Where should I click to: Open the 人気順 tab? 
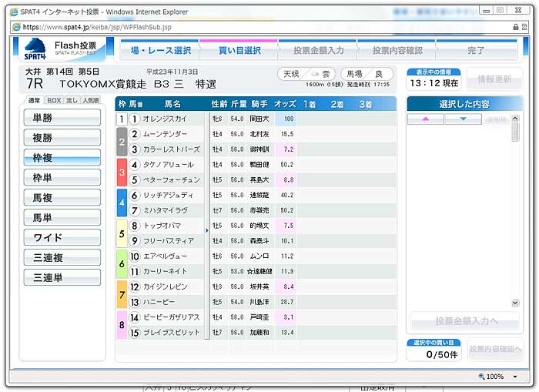[91, 101]
